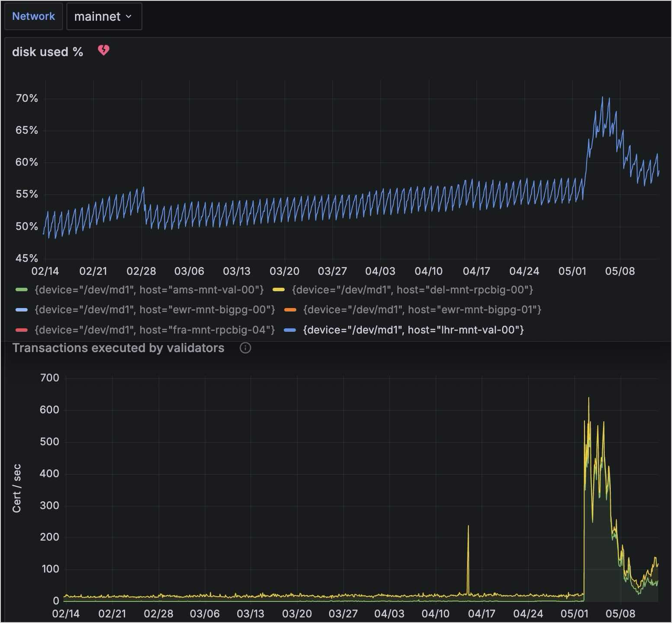This screenshot has height=623, width=672.
Task: Click the broken heart alert icon
Action: (x=104, y=50)
